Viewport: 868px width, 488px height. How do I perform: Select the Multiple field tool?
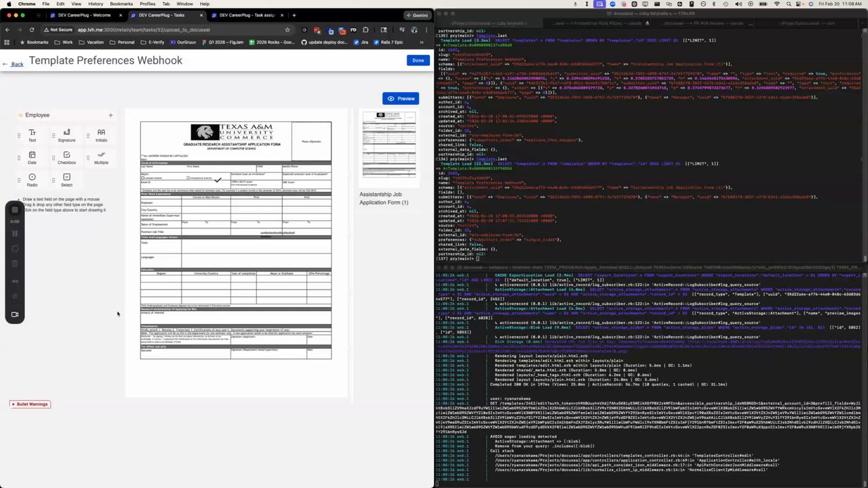pos(101,157)
